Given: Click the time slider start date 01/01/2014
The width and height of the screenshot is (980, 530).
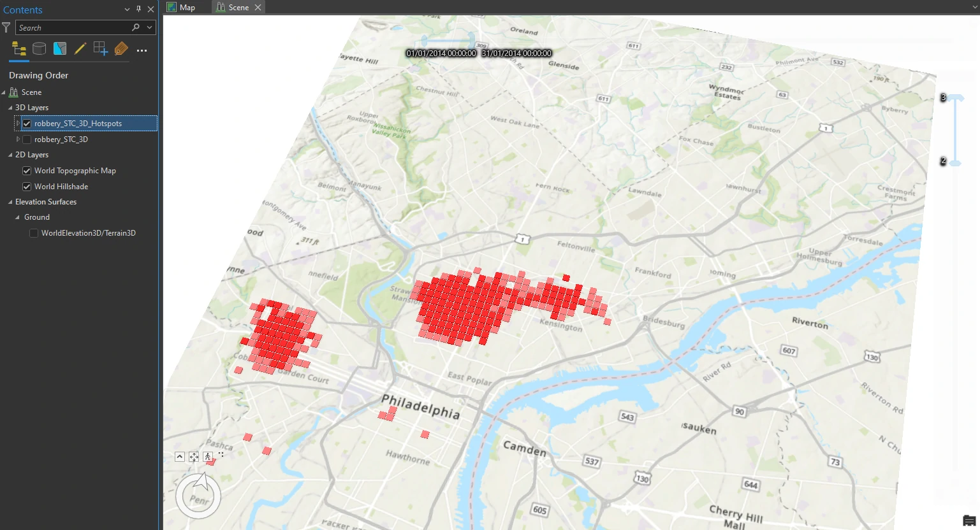Looking at the screenshot, I should click(441, 54).
